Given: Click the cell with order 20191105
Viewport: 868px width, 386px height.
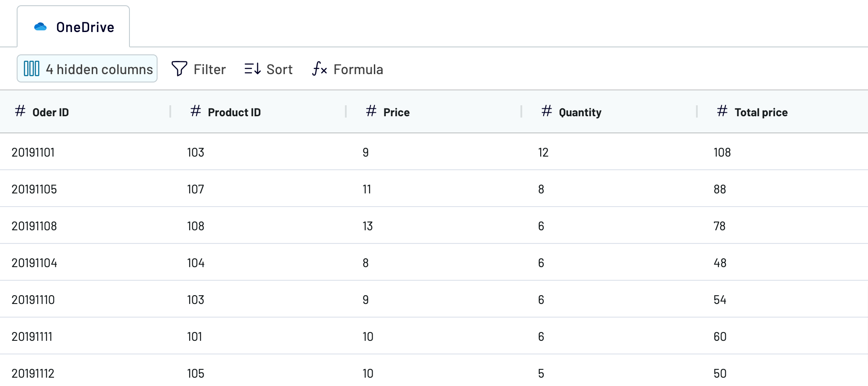Looking at the screenshot, I should pos(34,189).
